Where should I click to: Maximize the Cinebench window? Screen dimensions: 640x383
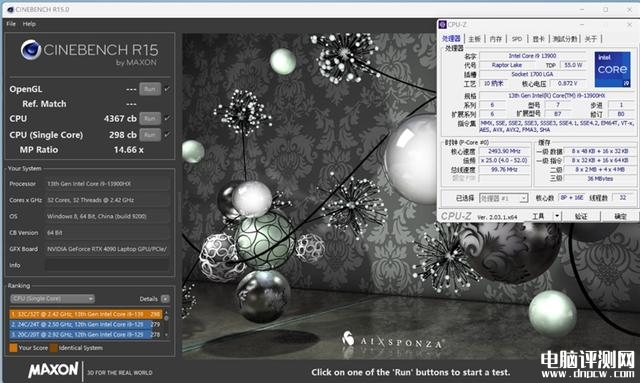(x=606, y=9)
